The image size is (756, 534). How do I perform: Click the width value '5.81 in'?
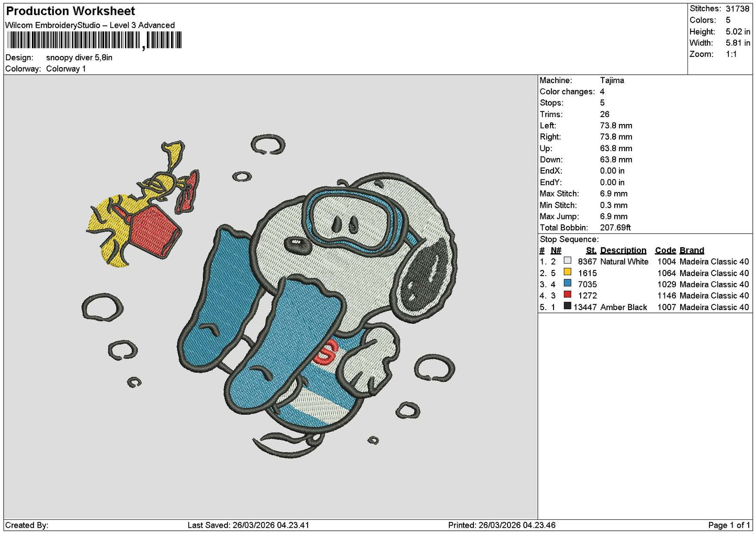click(x=738, y=43)
